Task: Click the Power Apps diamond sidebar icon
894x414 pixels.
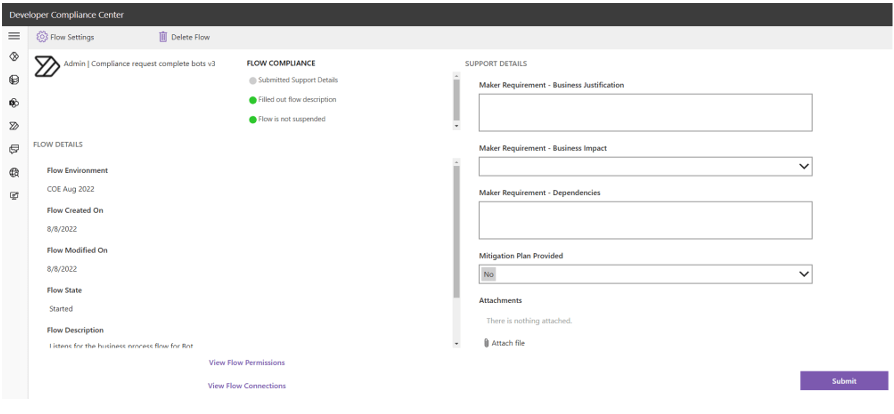Action: [x=14, y=59]
